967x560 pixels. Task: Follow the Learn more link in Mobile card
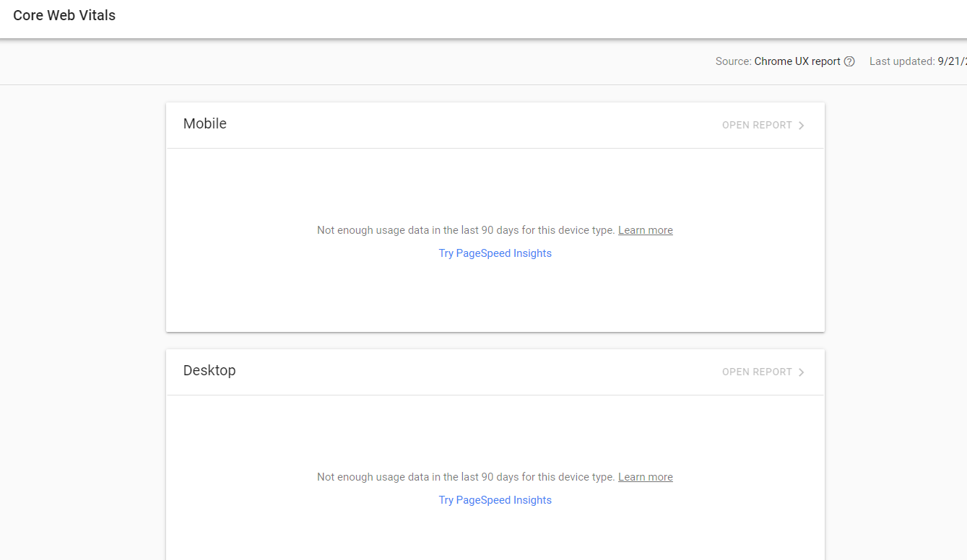(x=645, y=230)
